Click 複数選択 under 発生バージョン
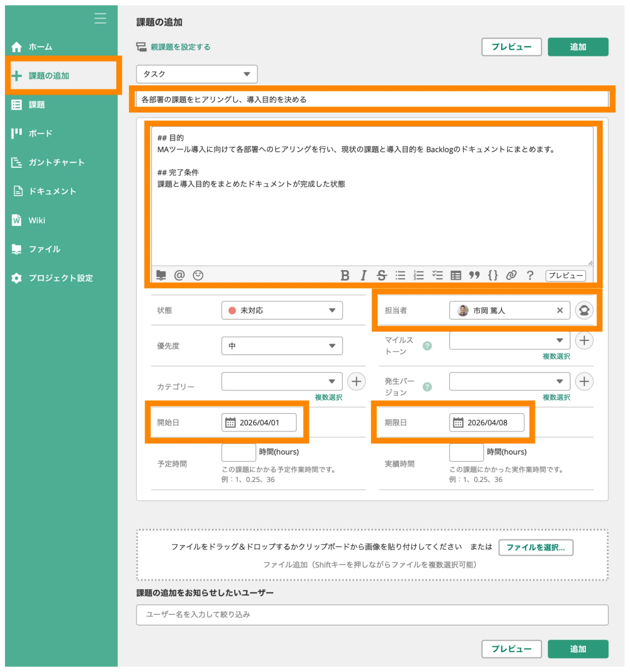Screen dimensions: 630x672 556,398
